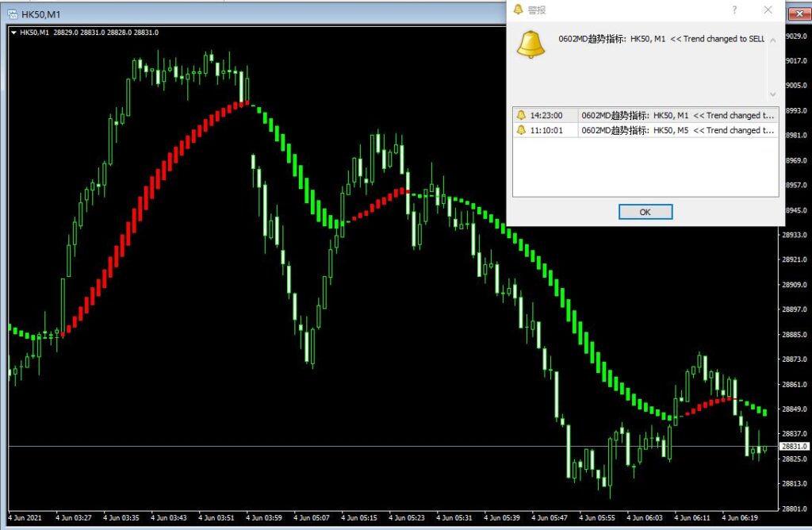Screen dimensions: 812x530
Task: Open the question mark help in alert dialog
Action: coord(734,10)
